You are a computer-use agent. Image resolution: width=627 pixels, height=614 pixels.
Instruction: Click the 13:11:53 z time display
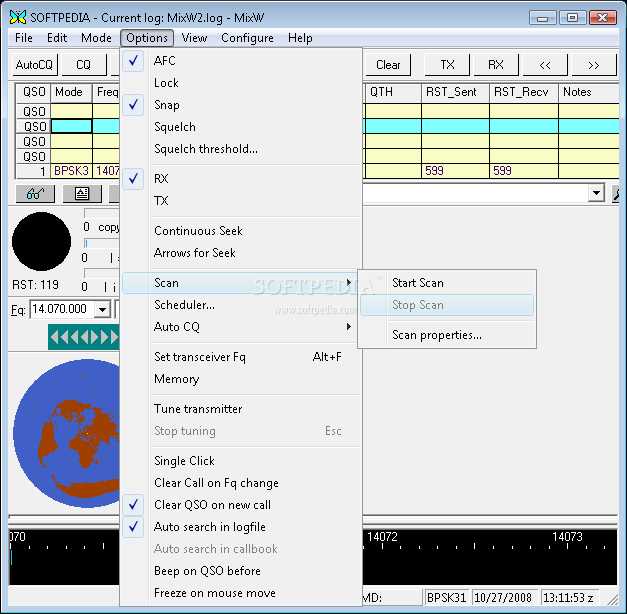(x=568, y=598)
